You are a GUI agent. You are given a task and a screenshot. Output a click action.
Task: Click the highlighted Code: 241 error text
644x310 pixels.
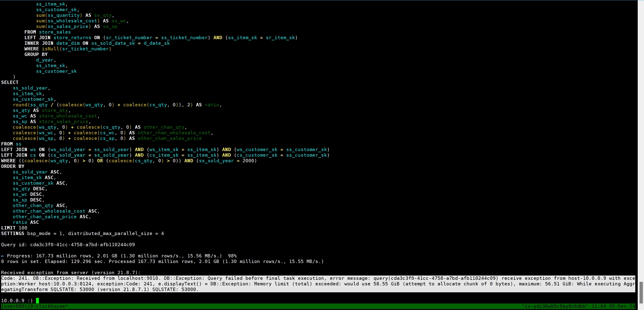pos(15,278)
